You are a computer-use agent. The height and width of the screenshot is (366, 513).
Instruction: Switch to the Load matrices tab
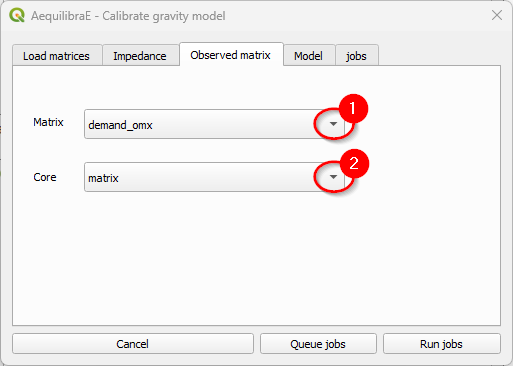(x=57, y=55)
